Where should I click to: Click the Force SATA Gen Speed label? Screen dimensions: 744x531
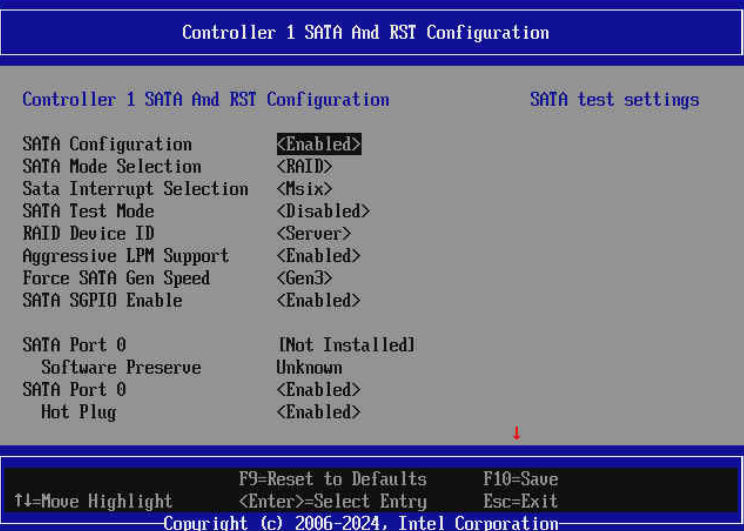pyautogui.click(x=116, y=278)
